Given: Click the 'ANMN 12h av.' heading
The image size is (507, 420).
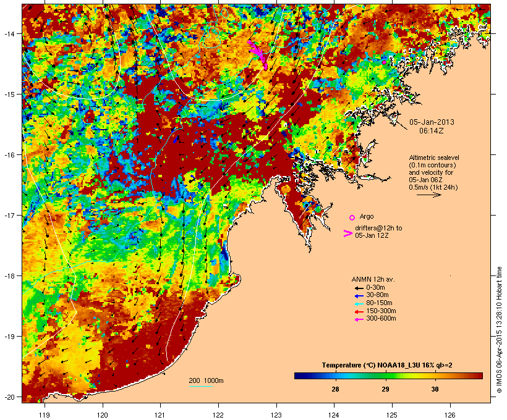Looking at the screenshot, I should (373, 279).
